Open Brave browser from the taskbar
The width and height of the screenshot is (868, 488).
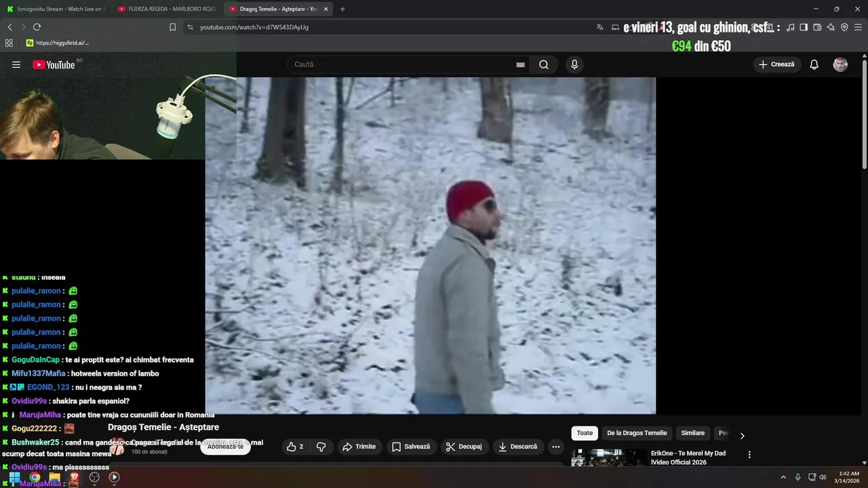point(75,477)
